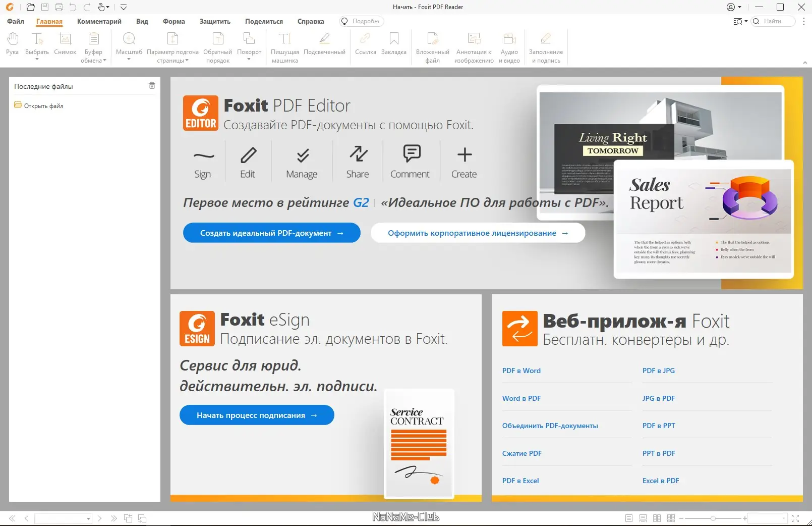Open the account profile dropdown

point(734,7)
